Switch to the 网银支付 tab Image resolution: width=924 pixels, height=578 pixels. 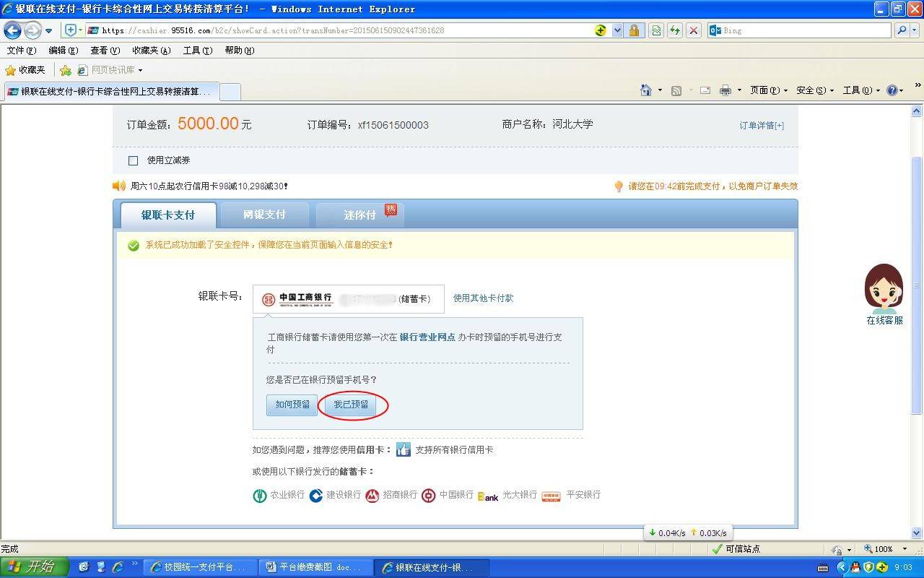click(x=264, y=215)
